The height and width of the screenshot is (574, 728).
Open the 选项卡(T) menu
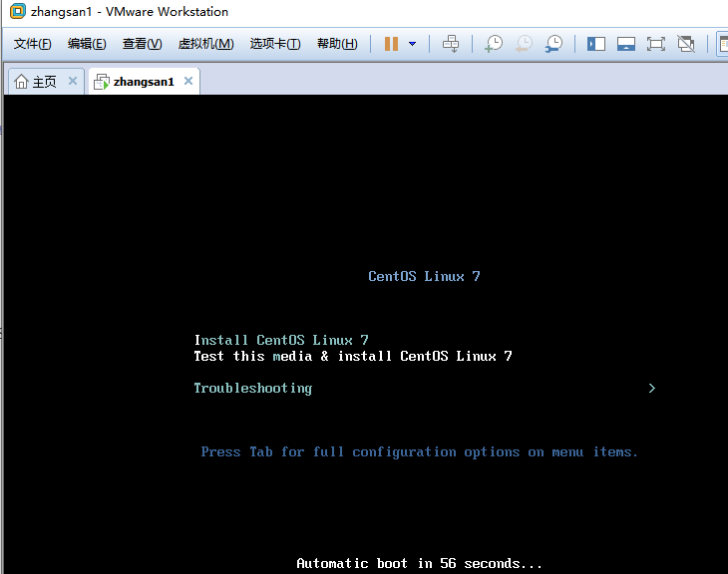(275, 44)
